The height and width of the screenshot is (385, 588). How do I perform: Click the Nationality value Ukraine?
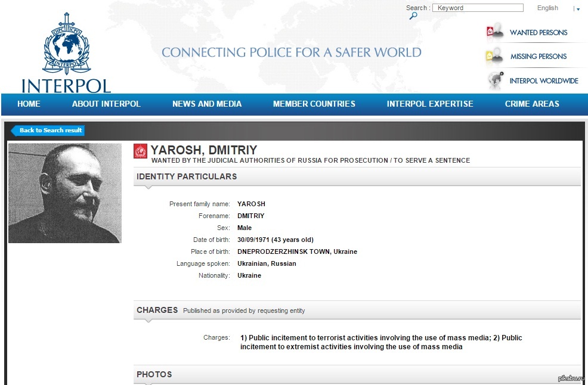pos(249,275)
